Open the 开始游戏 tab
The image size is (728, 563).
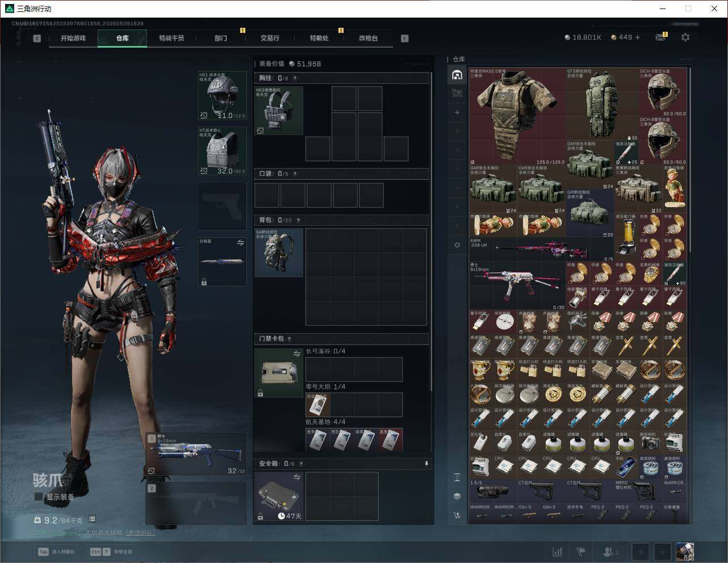click(x=73, y=38)
